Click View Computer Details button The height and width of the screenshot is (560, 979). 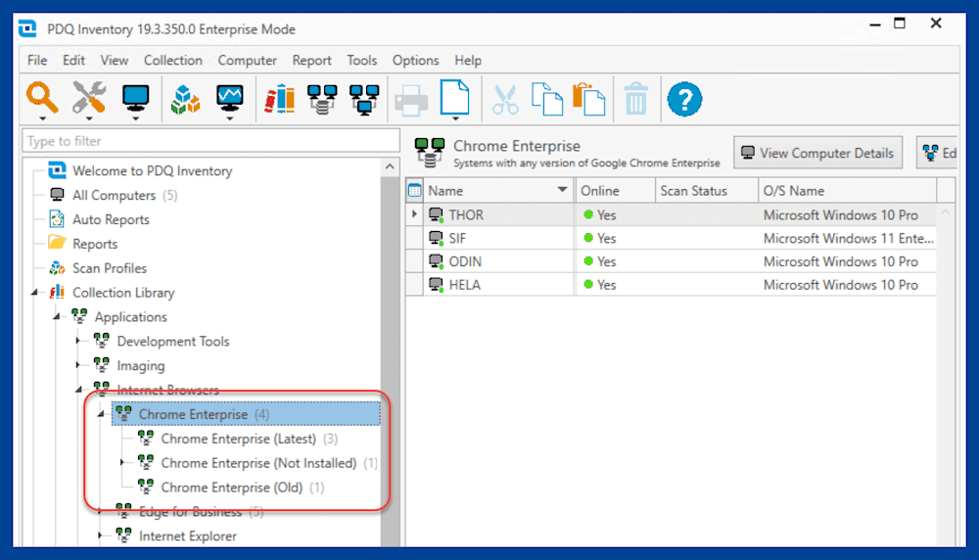[x=817, y=153]
